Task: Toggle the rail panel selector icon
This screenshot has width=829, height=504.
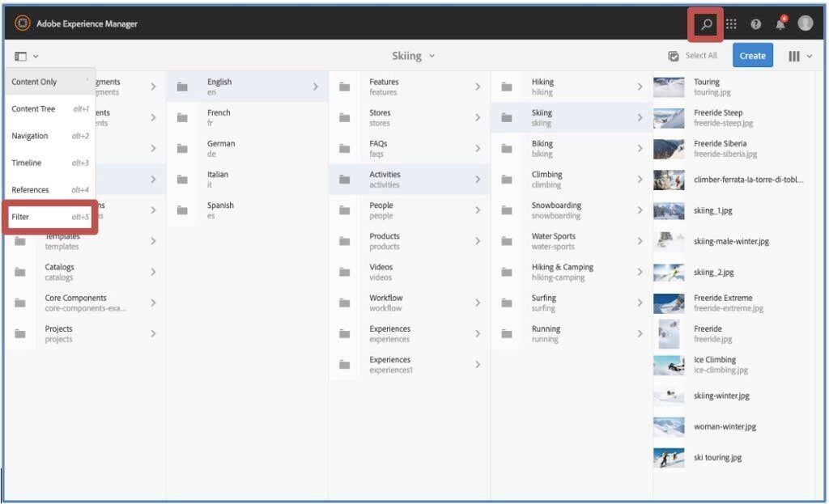Action: pyautogui.click(x=20, y=56)
